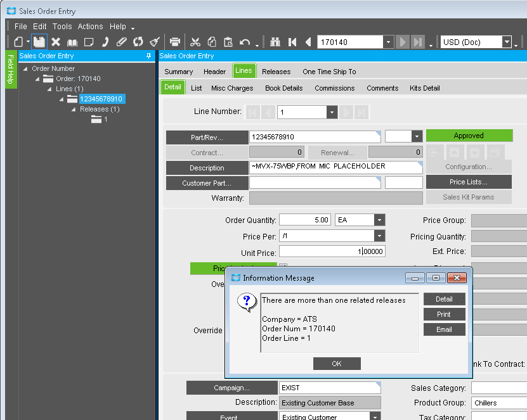The height and width of the screenshot is (420, 527).
Task: Go to last order record icon
Action: point(418,42)
